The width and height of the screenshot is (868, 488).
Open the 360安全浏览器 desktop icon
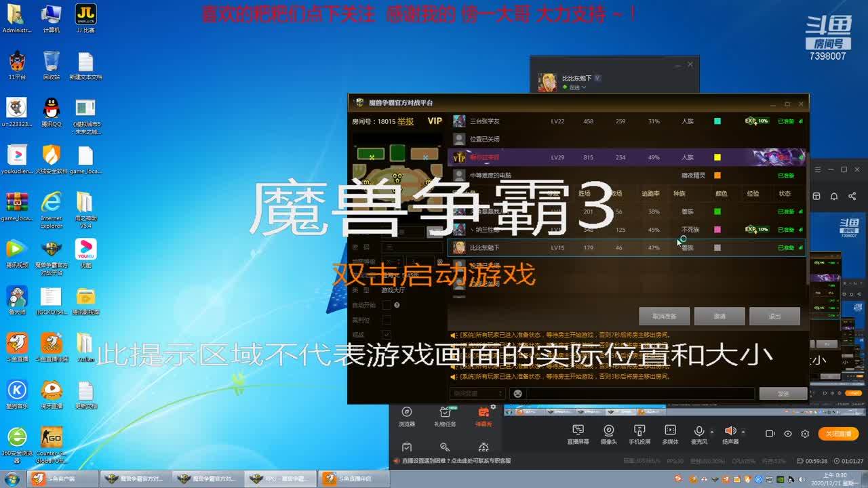coord(17,445)
